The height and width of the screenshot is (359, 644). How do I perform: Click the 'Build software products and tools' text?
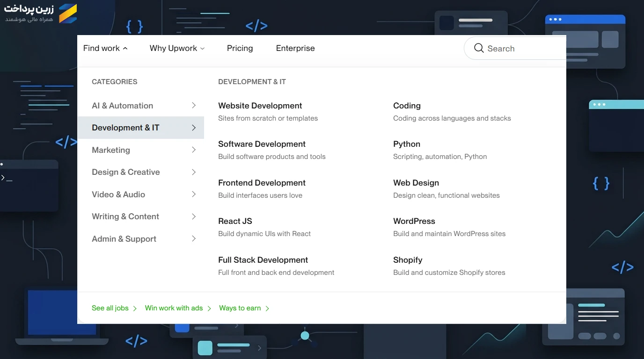tap(272, 157)
